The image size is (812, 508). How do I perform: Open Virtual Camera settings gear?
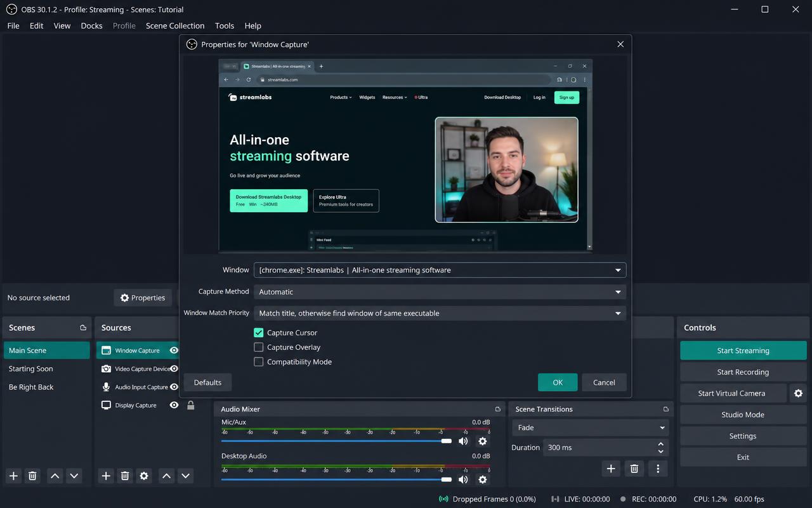click(x=799, y=393)
